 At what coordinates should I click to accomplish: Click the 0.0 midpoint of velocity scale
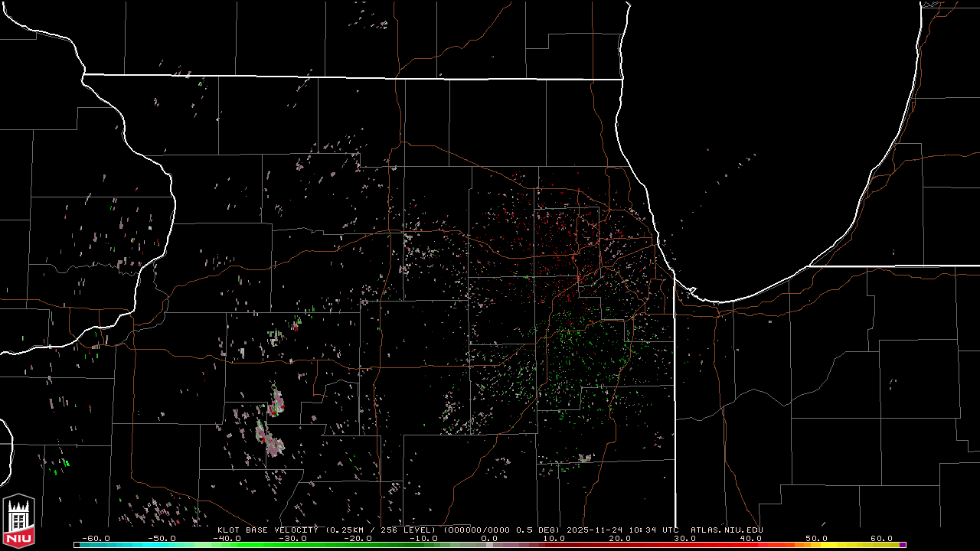(488, 538)
